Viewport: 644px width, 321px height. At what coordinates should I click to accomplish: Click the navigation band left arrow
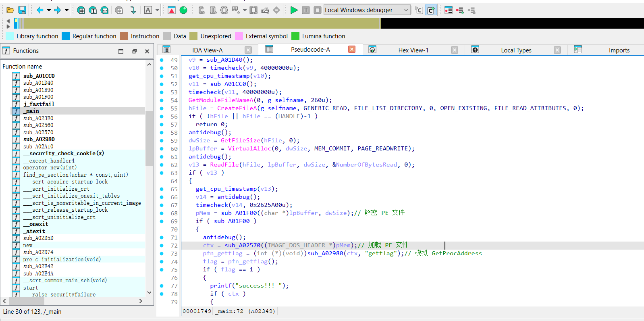(x=8, y=21)
